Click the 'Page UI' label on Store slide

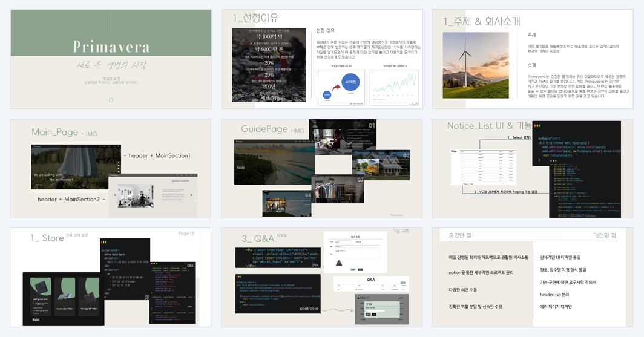[x=186, y=233]
